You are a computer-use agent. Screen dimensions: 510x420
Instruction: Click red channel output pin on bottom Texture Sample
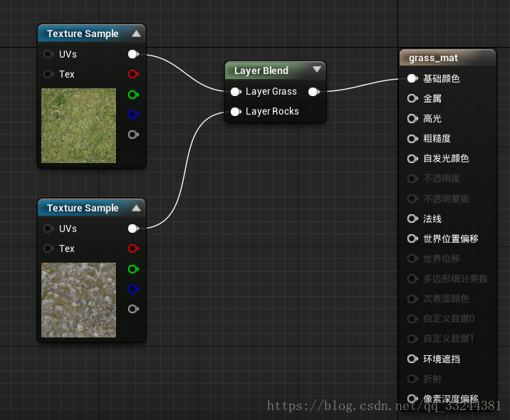(133, 248)
